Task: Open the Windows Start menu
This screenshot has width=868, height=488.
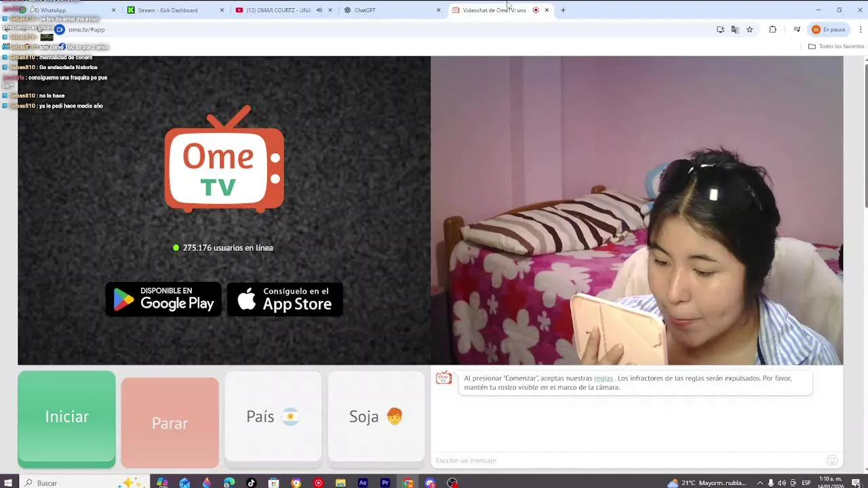Action: pos(8,483)
